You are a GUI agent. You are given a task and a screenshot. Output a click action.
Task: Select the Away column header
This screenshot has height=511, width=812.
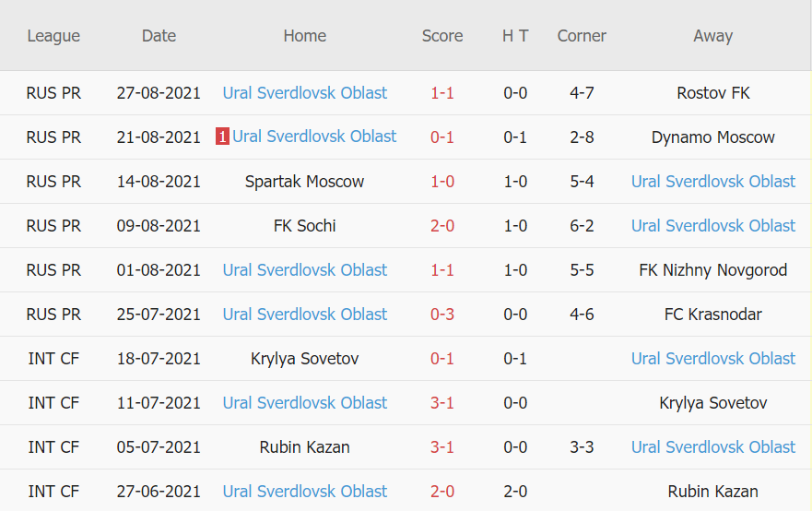[713, 36]
